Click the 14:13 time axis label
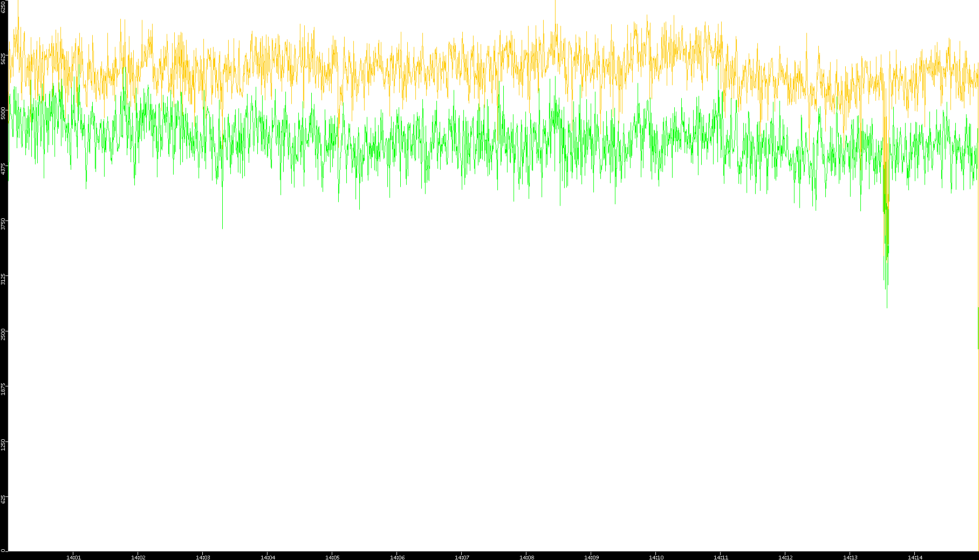Viewport: 979px width, 560px height. pos(850,557)
